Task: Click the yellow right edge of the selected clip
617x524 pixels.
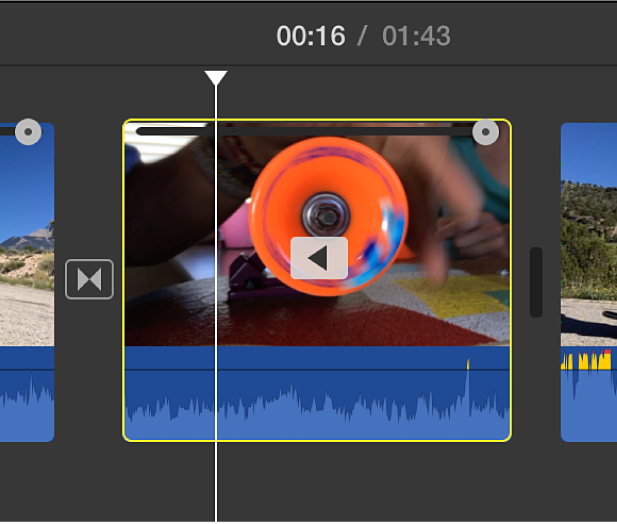Action: (x=510, y=280)
